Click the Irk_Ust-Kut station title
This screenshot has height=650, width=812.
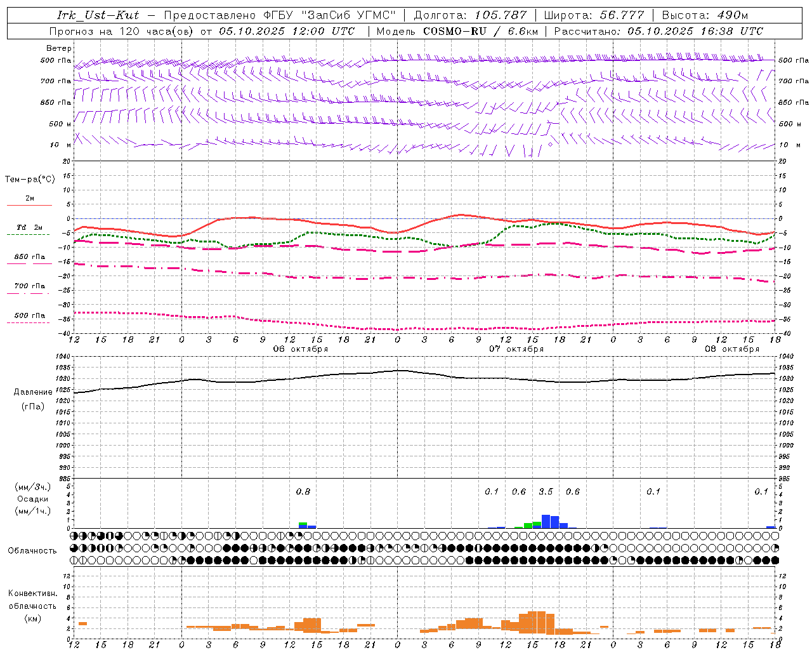pos(98,15)
